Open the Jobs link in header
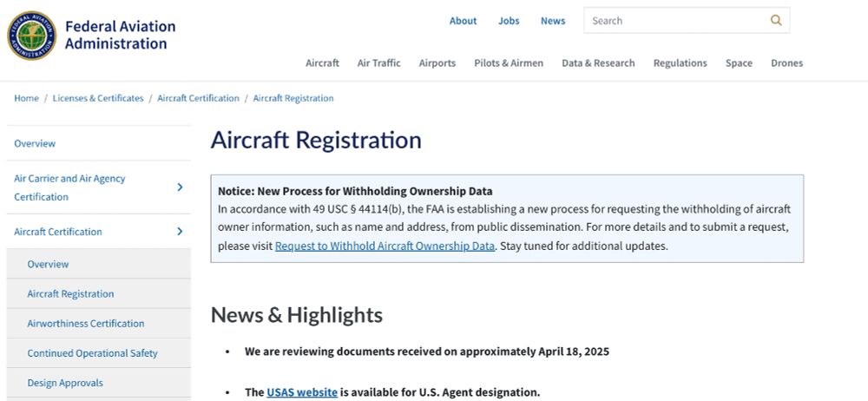The image size is (868, 401). (509, 21)
